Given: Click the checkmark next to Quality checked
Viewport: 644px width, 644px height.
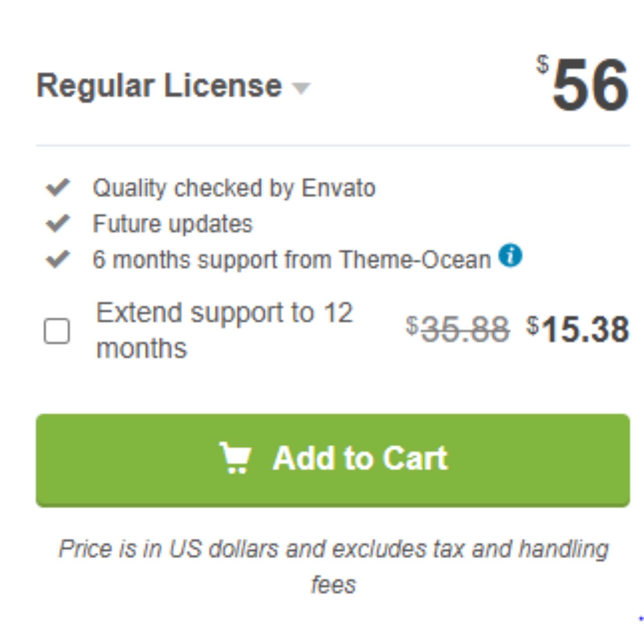Looking at the screenshot, I should (x=58, y=187).
